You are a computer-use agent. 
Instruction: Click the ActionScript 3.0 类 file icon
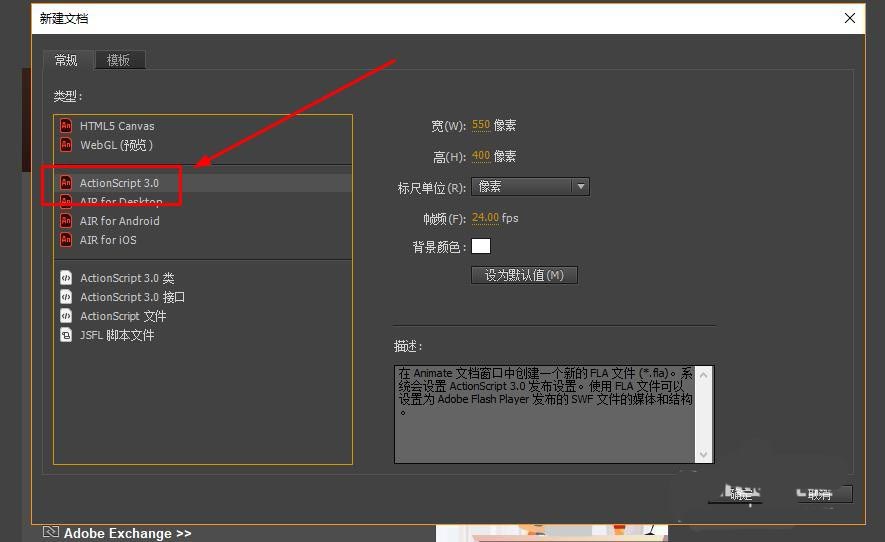[66, 278]
